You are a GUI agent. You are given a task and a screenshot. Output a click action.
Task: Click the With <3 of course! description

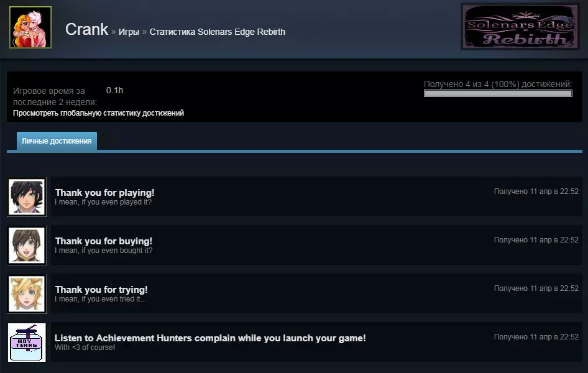pos(85,348)
